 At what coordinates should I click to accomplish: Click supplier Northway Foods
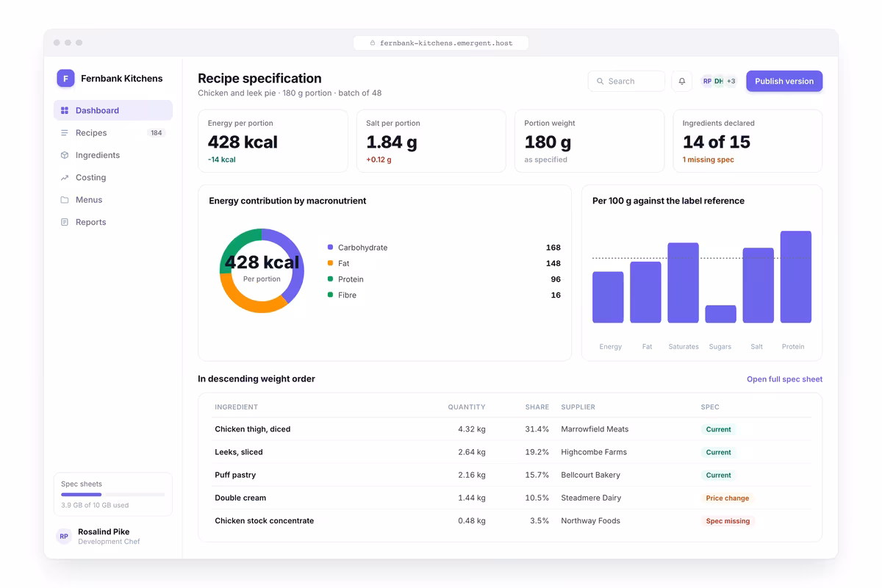(590, 521)
